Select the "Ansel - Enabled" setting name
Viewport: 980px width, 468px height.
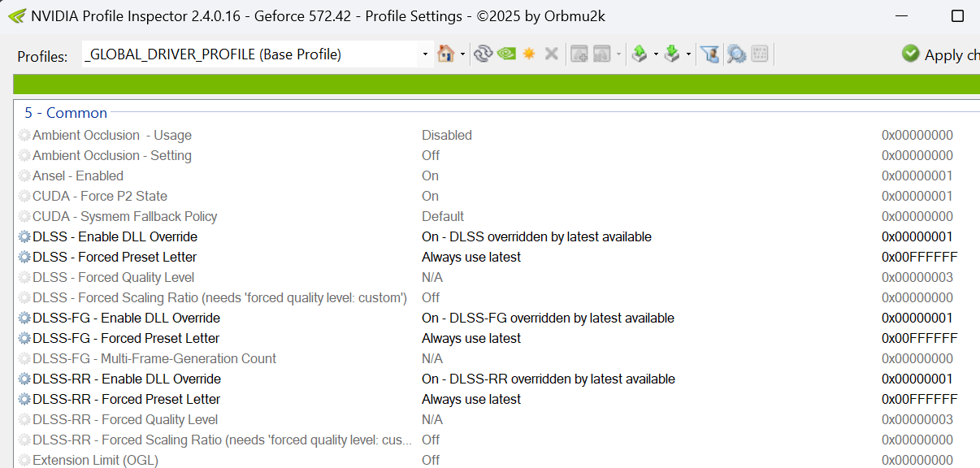[x=78, y=176]
